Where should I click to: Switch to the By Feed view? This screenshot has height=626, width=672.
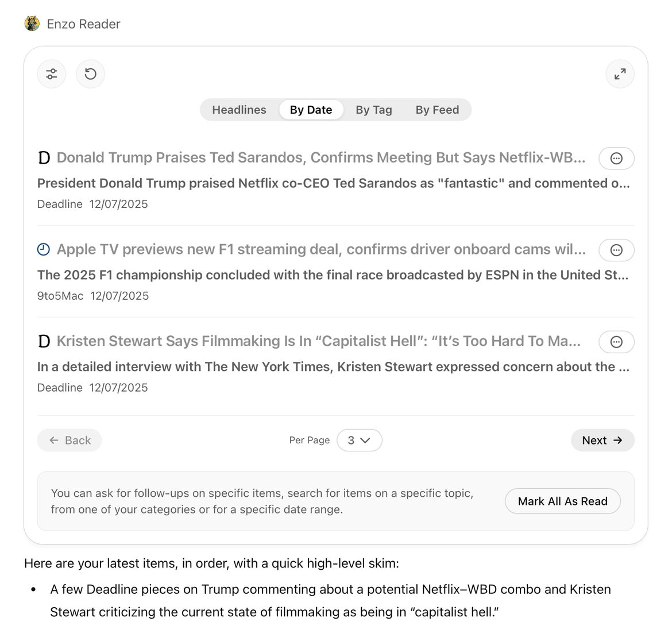coord(437,110)
